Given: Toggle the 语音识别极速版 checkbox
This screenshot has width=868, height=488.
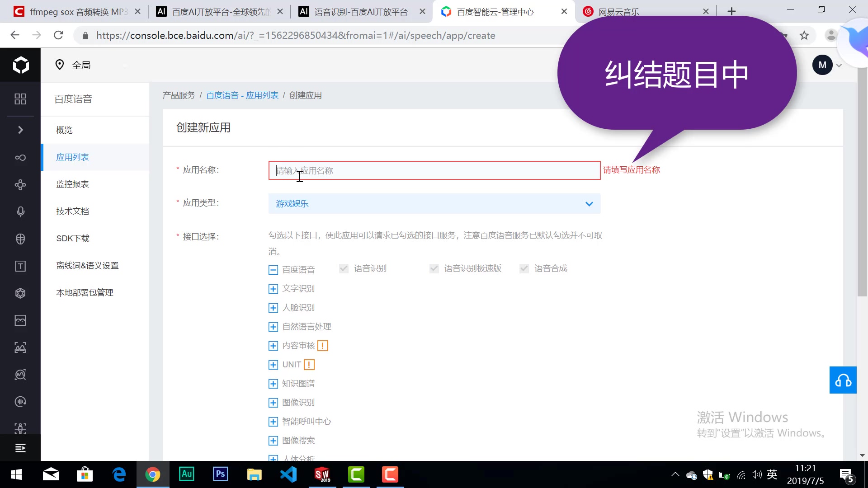Looking at the screenshot, I should (434, 268).
